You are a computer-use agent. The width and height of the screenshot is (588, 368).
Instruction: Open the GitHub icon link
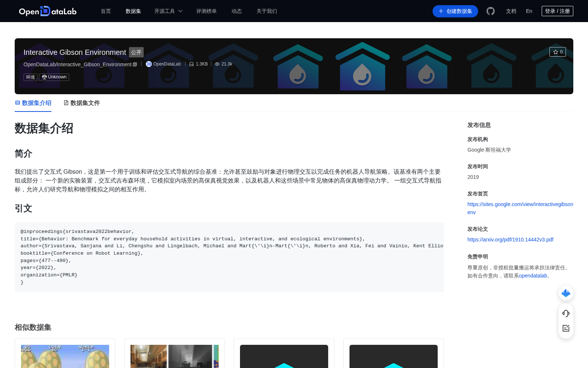pos(491,11)
